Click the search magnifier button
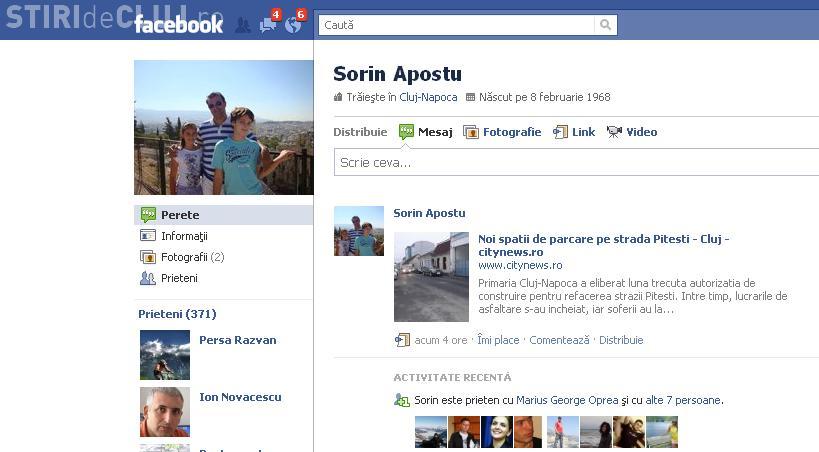This screenshot has height=452, width=819. (605, 25)
